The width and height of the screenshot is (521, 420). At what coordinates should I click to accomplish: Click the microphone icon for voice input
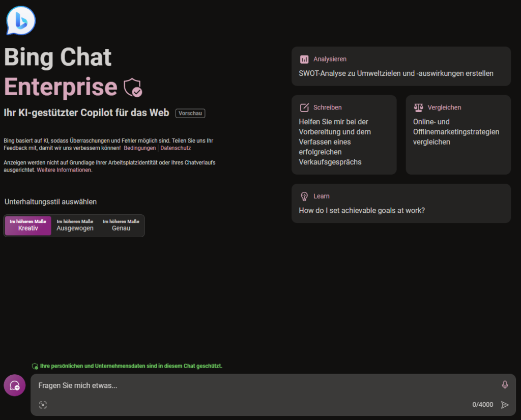click(x=505, y=385)
